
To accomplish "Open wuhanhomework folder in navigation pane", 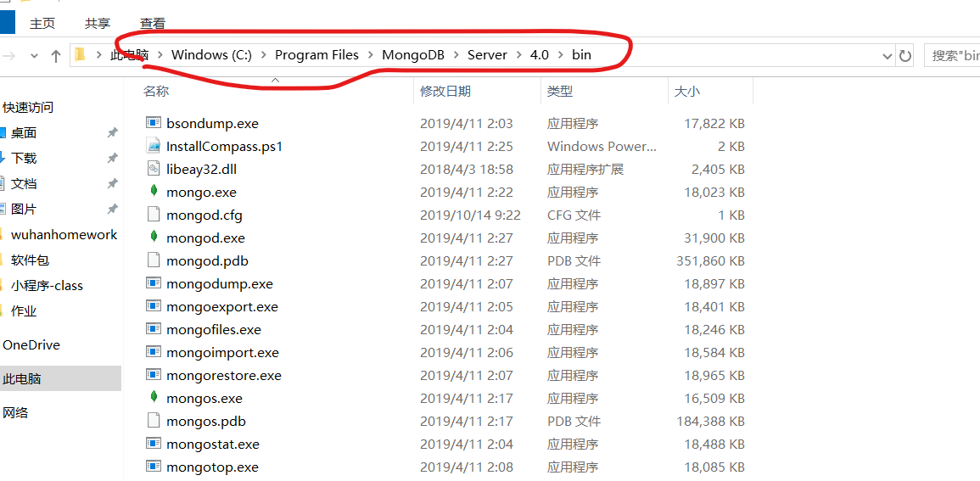I will tap(64, 235).
